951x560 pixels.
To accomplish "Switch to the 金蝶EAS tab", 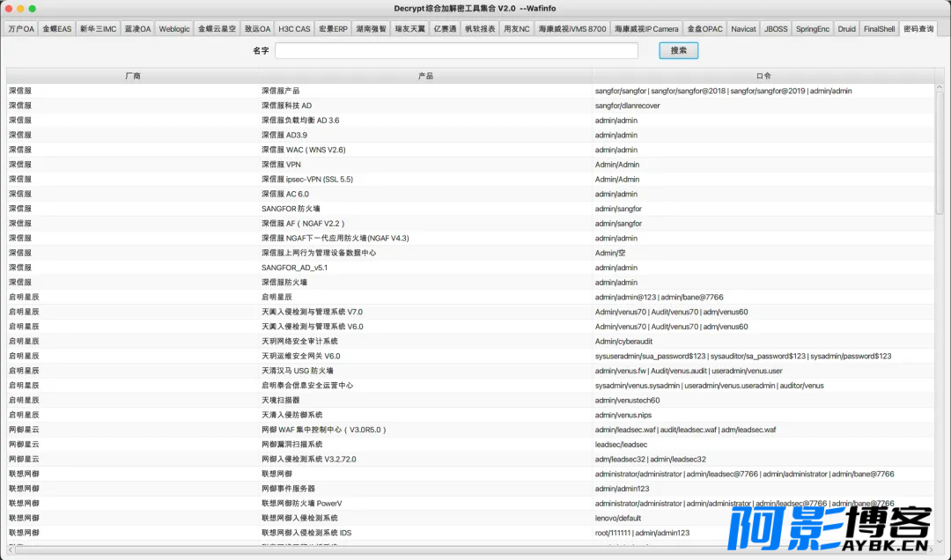I will point(57,28).
